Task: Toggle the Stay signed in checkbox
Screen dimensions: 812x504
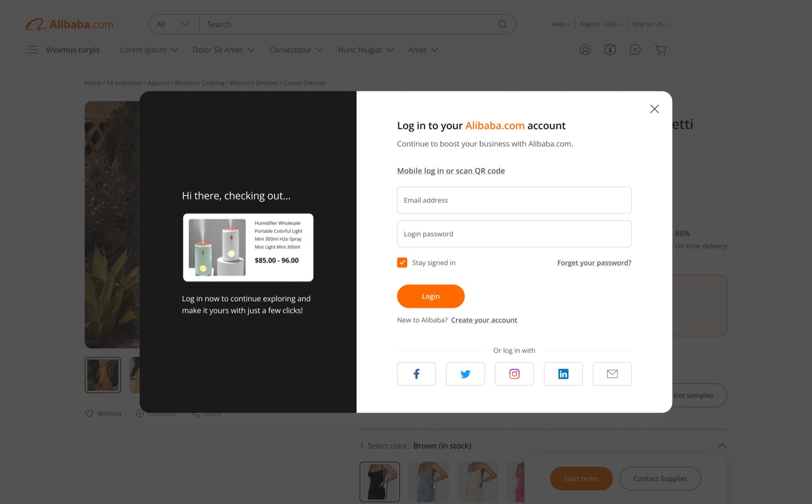Action: pyautogui.click(x=402, y=263)
